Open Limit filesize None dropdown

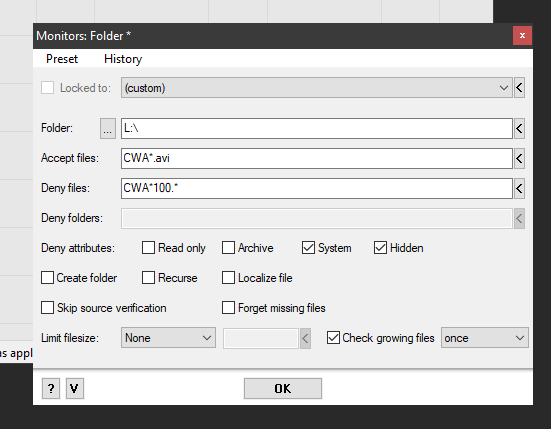(x=168, y=338)
